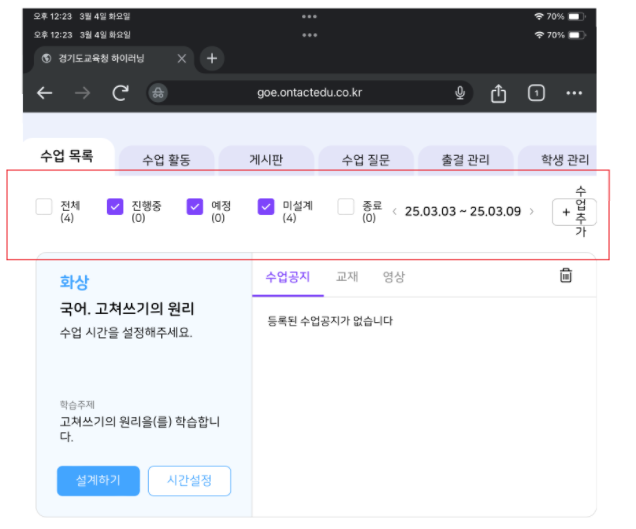Uncheck the 진행중 checkbox

point(115,207)
